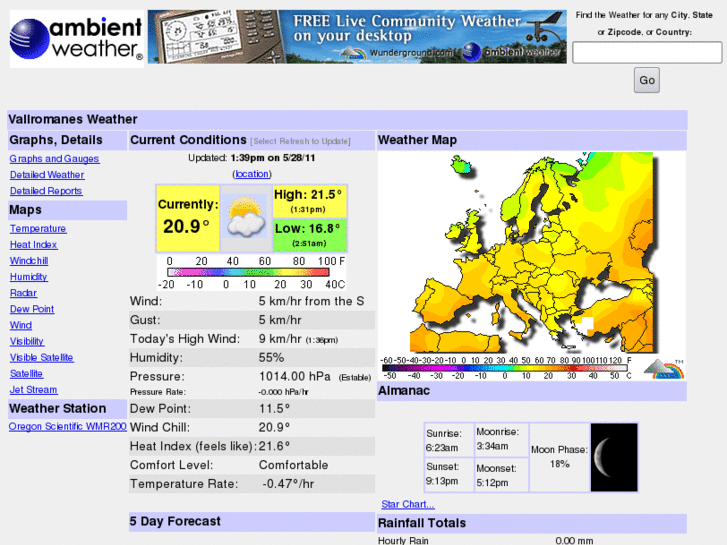Open the Jet Stream map link

(x=33, y=390)
